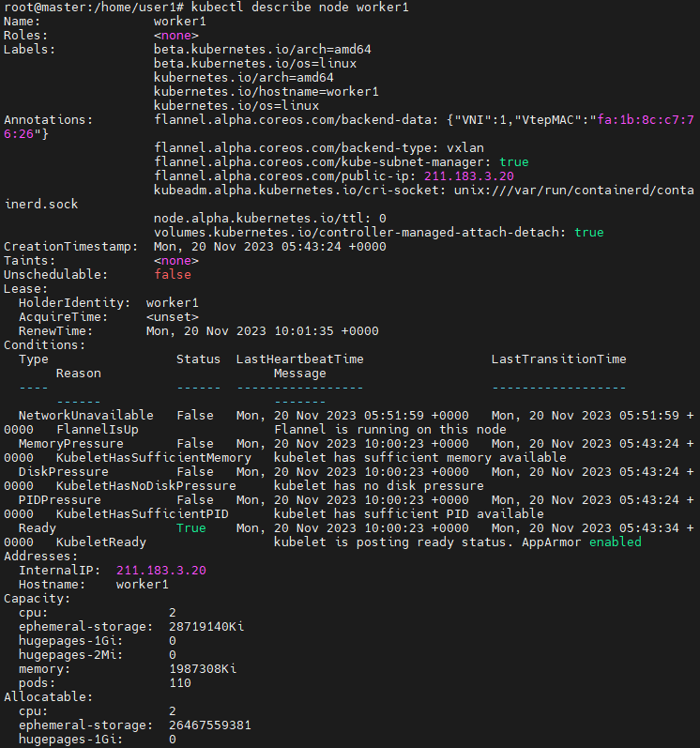Select label kubernetes.io/hostname=worker1
This screenshot has height=748, width=700.
(266, 92)
